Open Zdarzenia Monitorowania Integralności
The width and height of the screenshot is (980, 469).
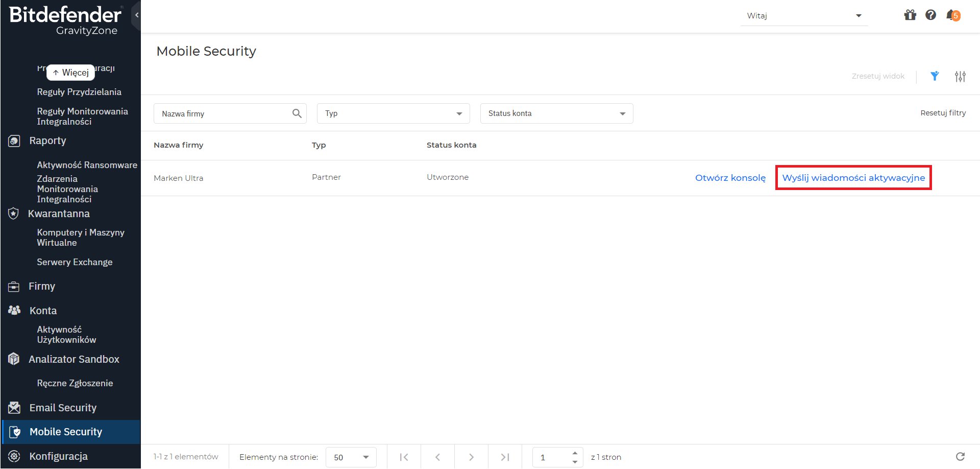(x=67, y=189)
